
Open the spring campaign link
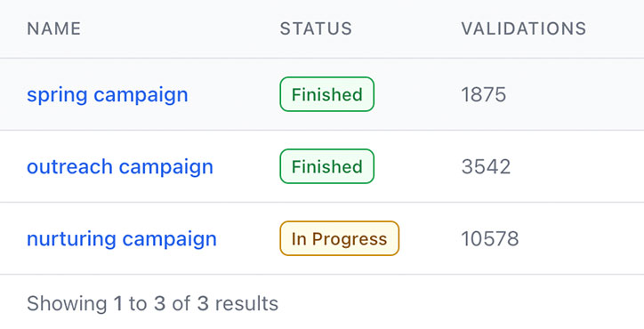pos(108,95)
